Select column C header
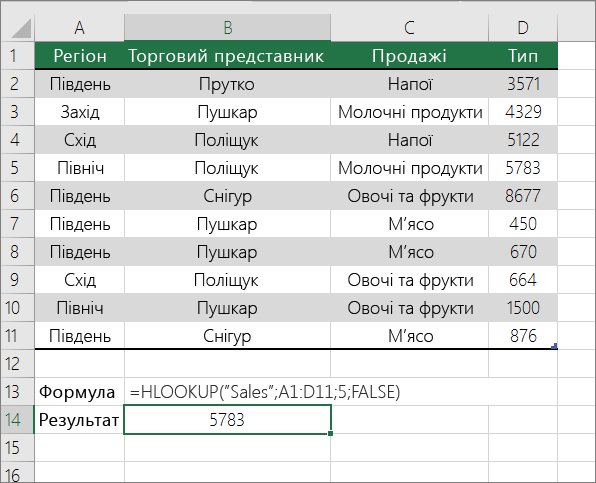The height and width of the screenshot is (483, 596). tap(409, 28)
